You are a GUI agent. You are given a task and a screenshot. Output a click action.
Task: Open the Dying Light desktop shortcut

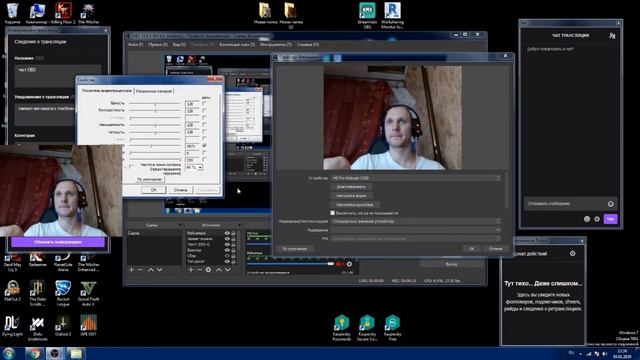coord(12,326)
